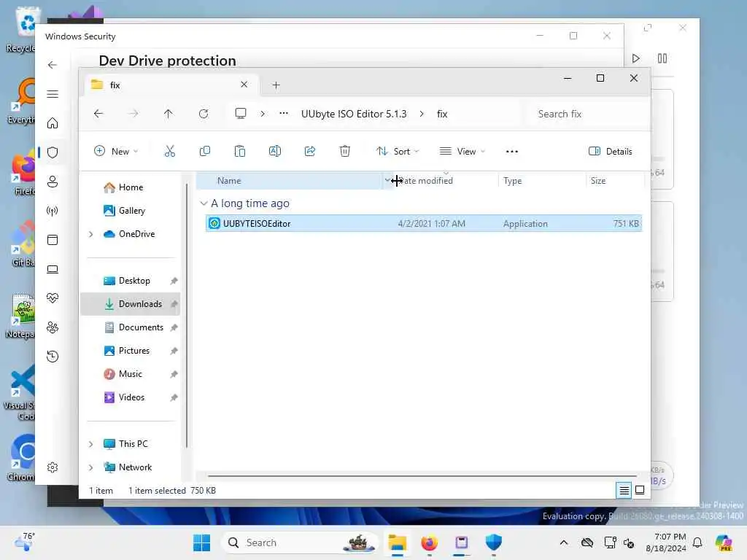Open Account protection in Windows Security sidebar
Viewport: 747px width, 560px height.
pos(53,182)
